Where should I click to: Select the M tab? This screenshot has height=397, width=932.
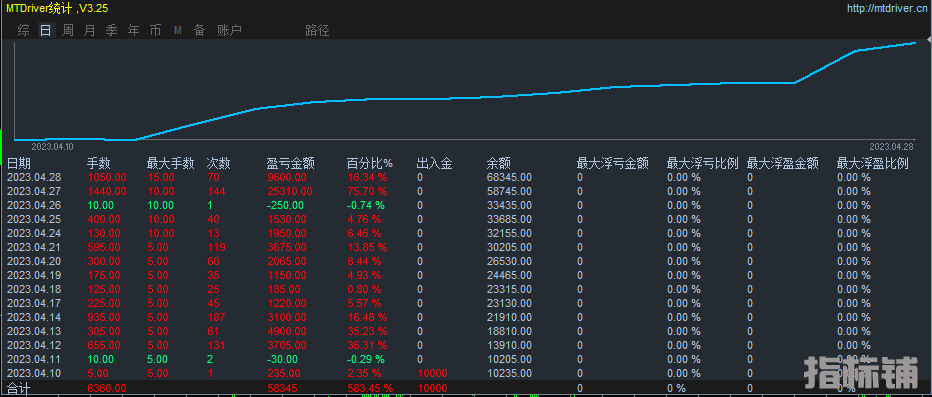(177, 31)
